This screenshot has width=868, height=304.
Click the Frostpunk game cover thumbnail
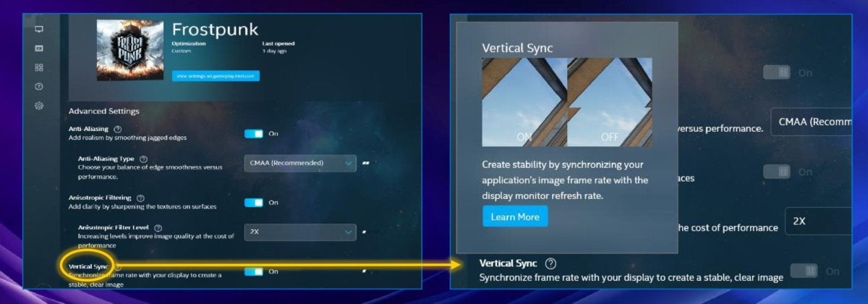(130, 50)
